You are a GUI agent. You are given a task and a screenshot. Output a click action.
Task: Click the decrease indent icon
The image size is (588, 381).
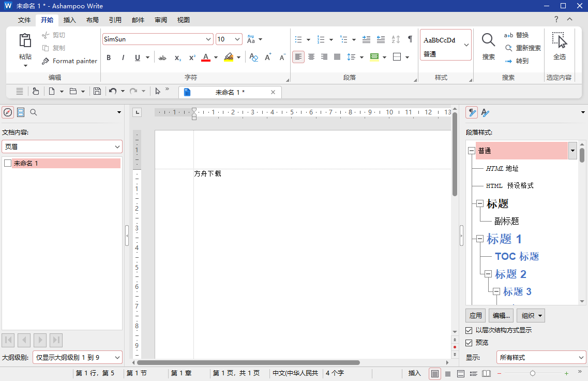coord(381,39)
